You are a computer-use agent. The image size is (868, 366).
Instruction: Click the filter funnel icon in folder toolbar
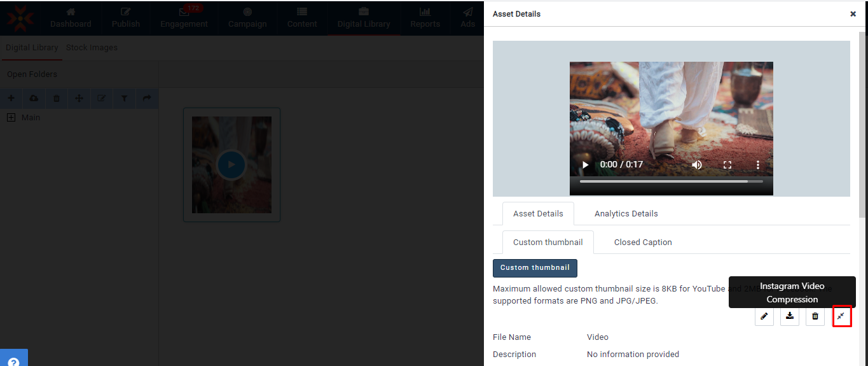click(x=125, y=99)
